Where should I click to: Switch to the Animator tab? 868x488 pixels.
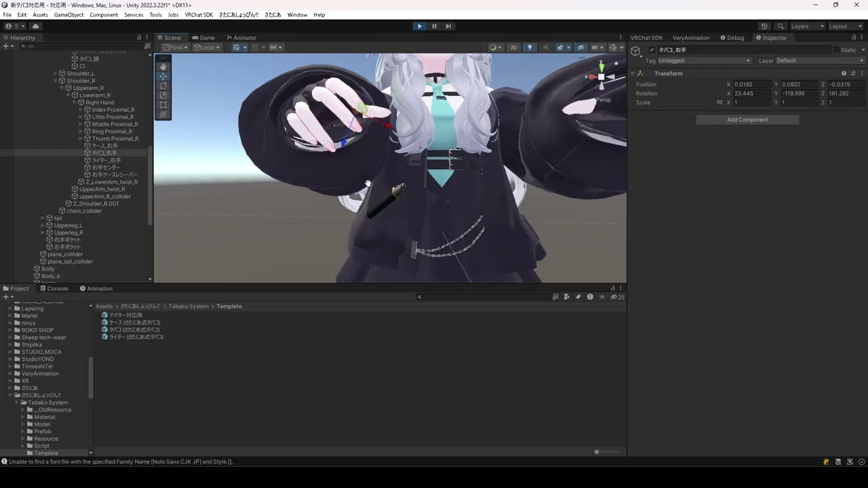click(x=241, y=38)
